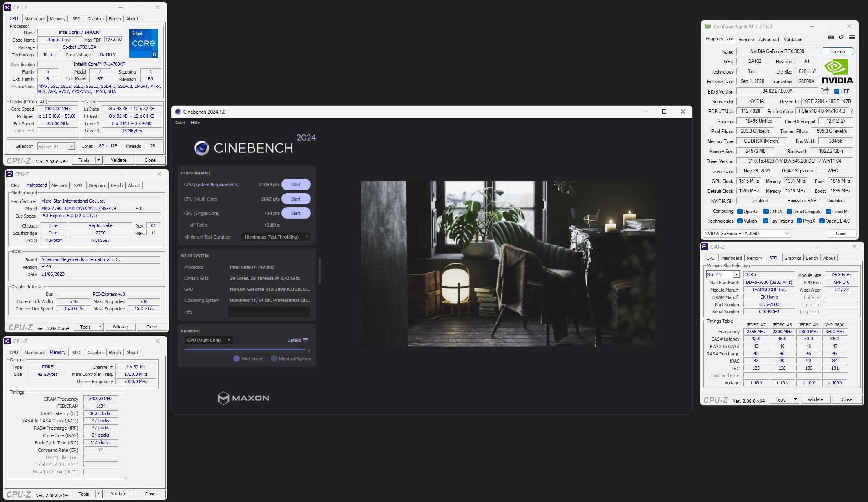Open the GPU selection dropdown in GPU-Z
Image resolution: width=868 pixels, height=502 pixels.
tap(747, 234)
